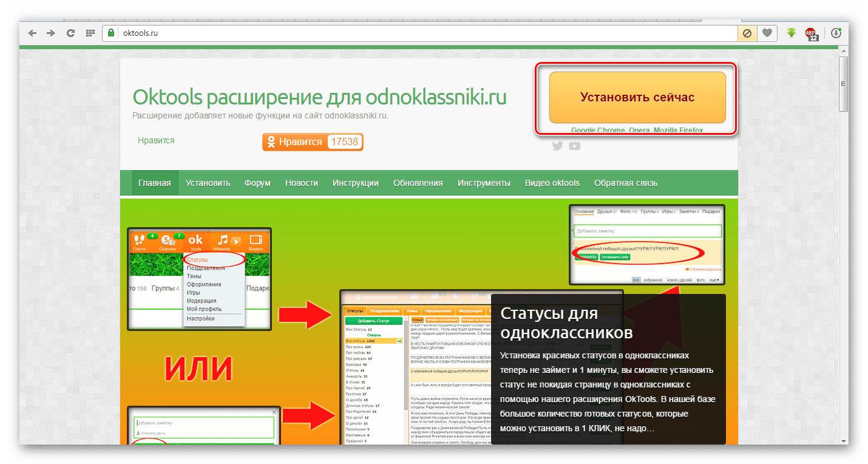Screen dimensions: 868x464
Task: Click the Oktools расширение page title
Action: (x=319, y=97)
